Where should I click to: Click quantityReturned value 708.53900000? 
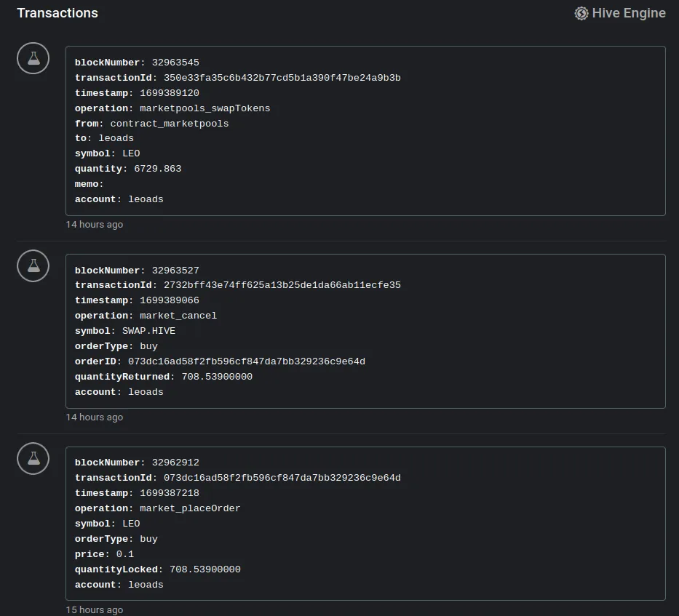(x=217, y=377)
